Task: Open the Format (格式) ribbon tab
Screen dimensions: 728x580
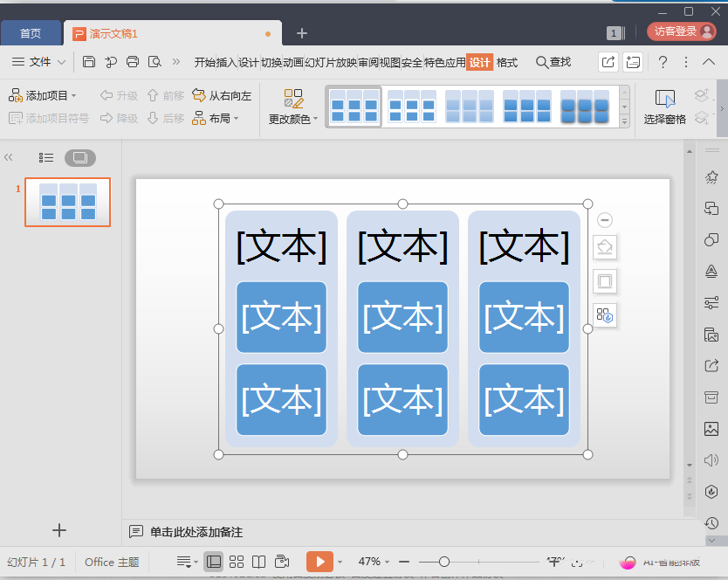Action: pos(507,62)
